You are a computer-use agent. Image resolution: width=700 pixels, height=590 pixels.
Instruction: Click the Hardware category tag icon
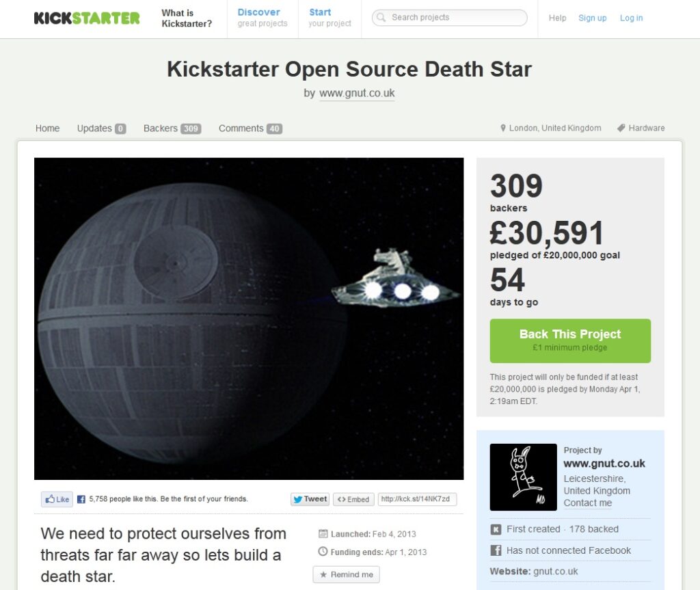(x=621, y=128)
